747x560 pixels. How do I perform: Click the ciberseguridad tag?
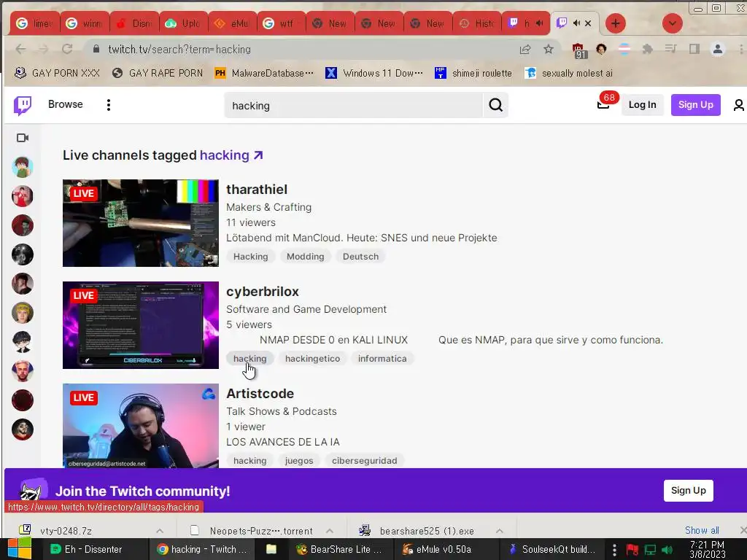pos(365,461)
